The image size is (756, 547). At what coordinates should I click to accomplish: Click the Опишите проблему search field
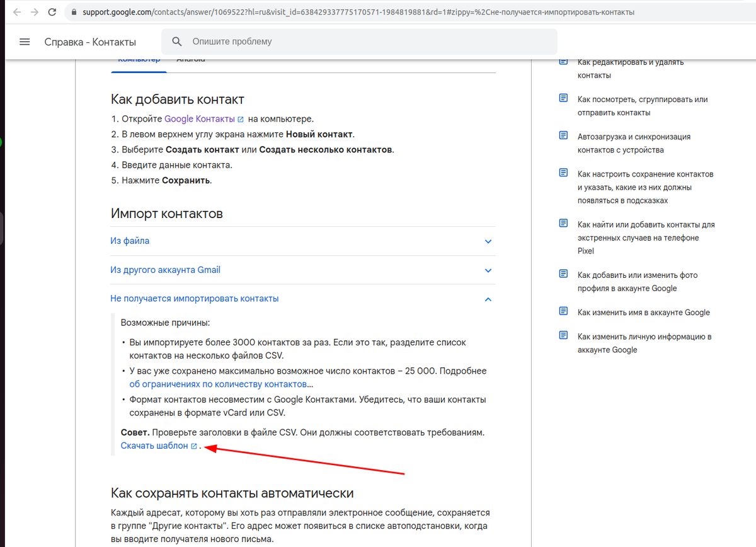[359, 42]
